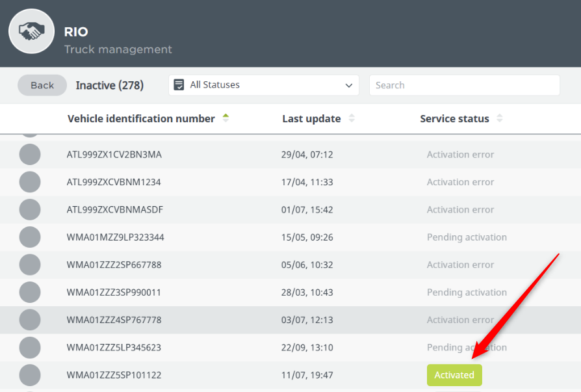Viewport: 581px width, 392px height.
Task: Click VIN WMA01ZZZ4SP767778
Action: point(114,320)
